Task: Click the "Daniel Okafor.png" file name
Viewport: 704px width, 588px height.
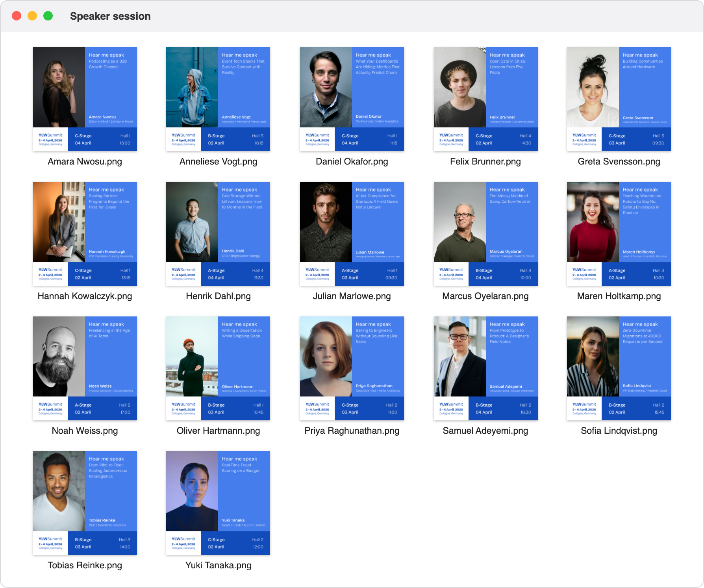Action: click(x=352, y=161)
